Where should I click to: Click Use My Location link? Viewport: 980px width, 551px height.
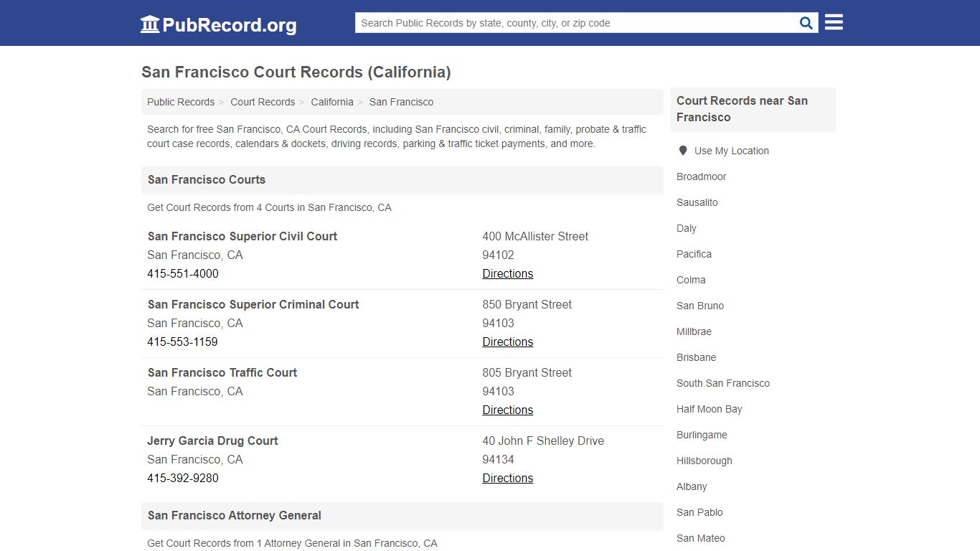pos(731,151)
